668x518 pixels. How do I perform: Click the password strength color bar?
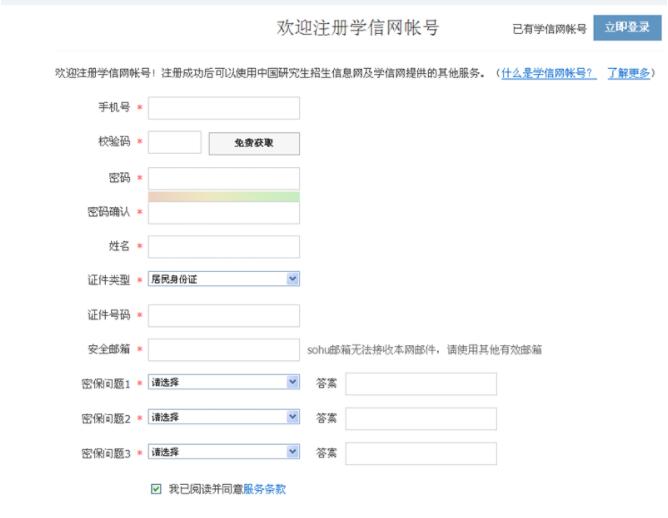(x=224, y=196)
